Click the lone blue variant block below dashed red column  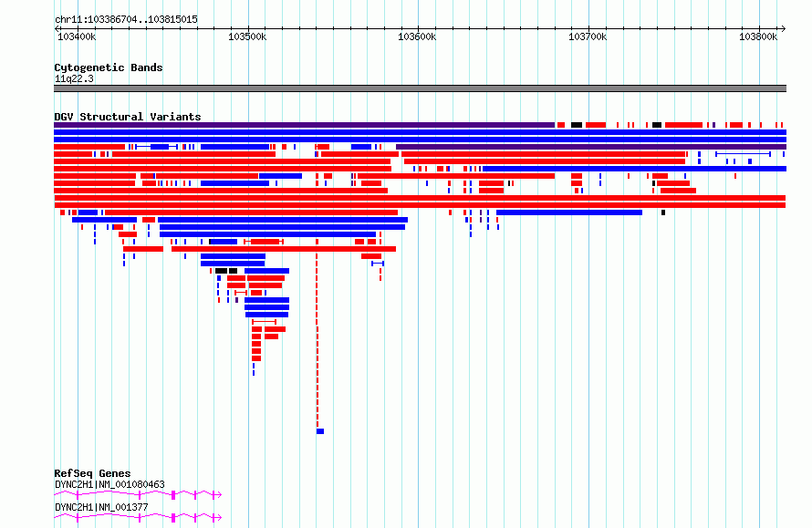(x=320, y=431)
